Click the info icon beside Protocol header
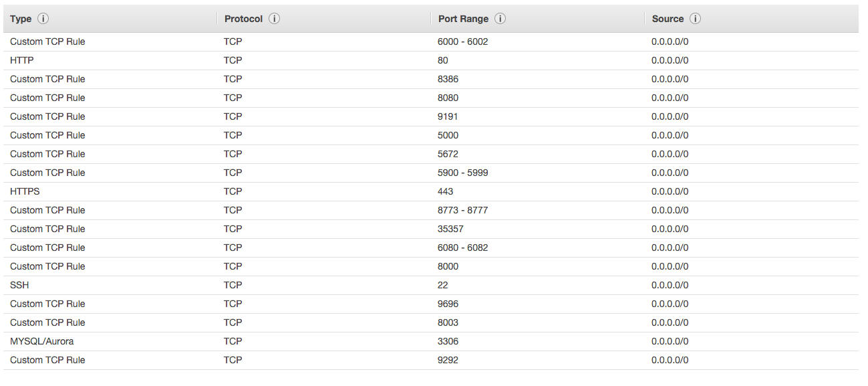Screen dimensions: 868x386 pos(274,19)
